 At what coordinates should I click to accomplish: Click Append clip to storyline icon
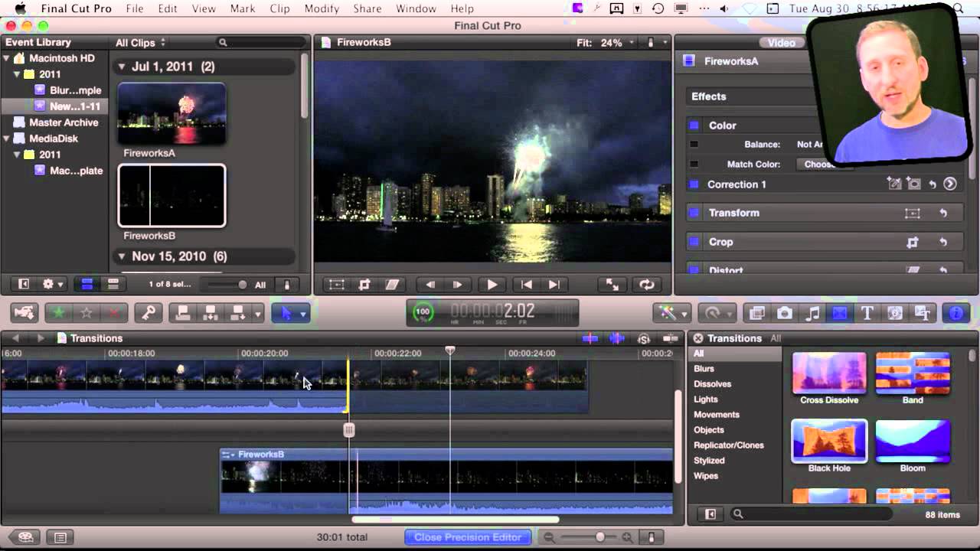point(238,312)
